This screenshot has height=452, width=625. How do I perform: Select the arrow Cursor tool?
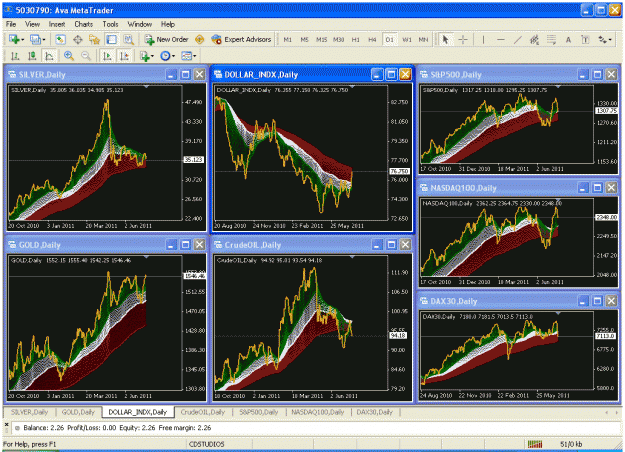[x=446, y=39]
